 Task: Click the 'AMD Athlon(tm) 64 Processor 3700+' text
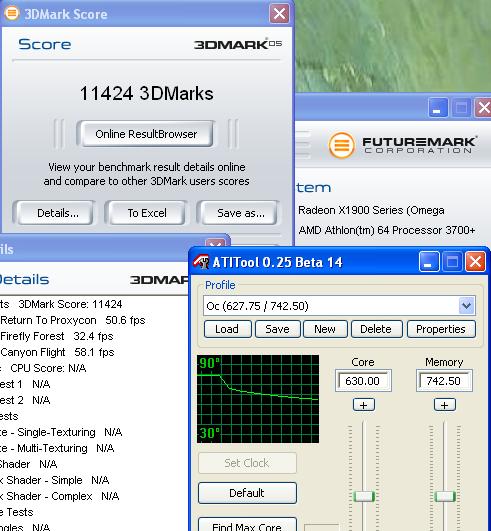(387, 230)
